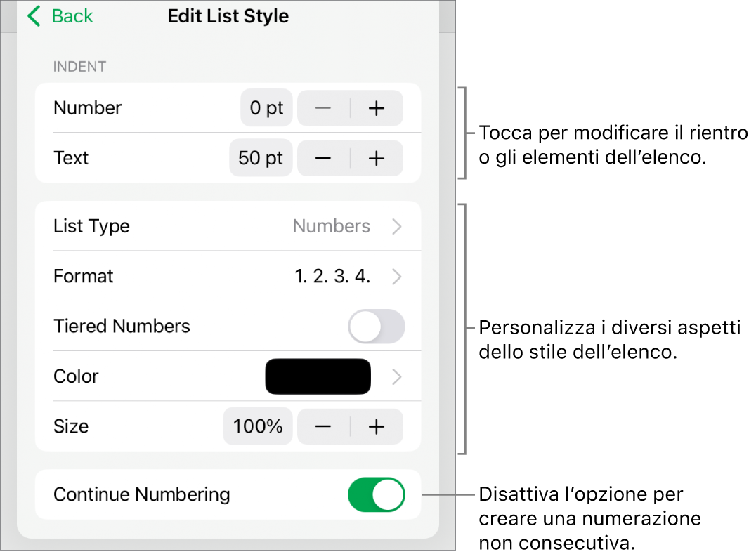756x559 pixels.
Task: Open the number Format options
Action: pos(397,276)
